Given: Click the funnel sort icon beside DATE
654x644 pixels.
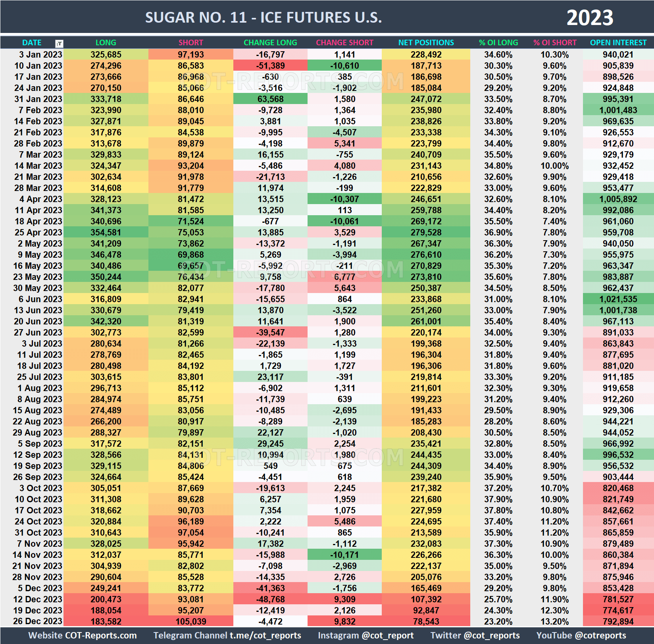Looking at the screenshot, I should tap(59, 42).
